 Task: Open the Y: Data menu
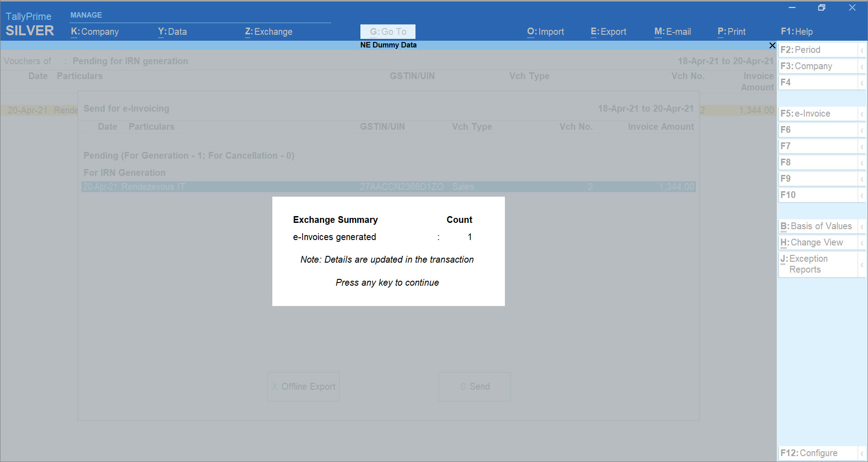[172, 32]
